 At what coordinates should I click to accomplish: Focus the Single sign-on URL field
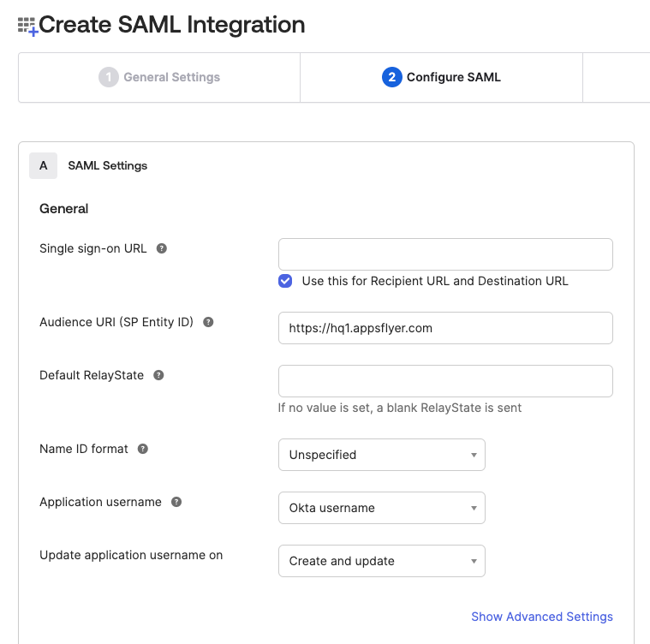pos(445,254)
